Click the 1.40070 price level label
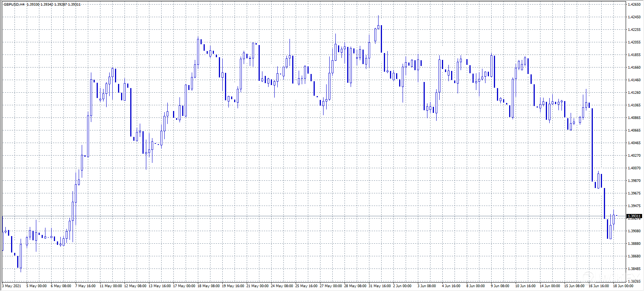 [634, 168]
